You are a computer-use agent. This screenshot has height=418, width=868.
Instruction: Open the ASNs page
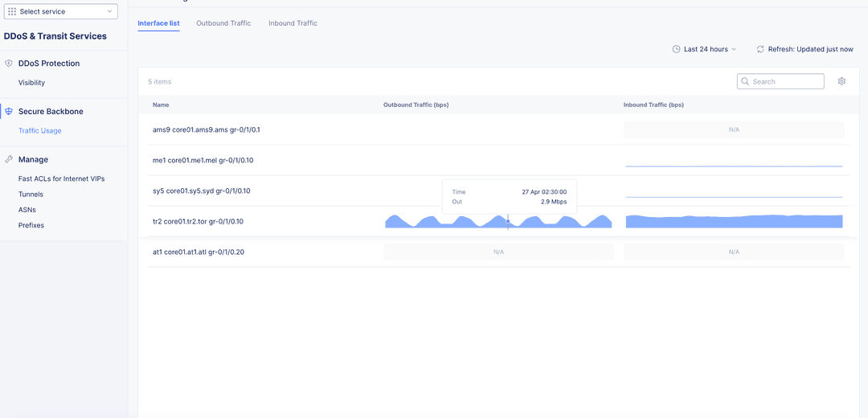[27, 210]
